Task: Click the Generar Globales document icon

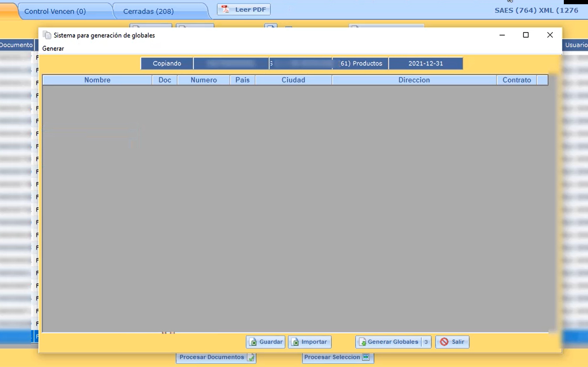Action: tap(362, 342)
